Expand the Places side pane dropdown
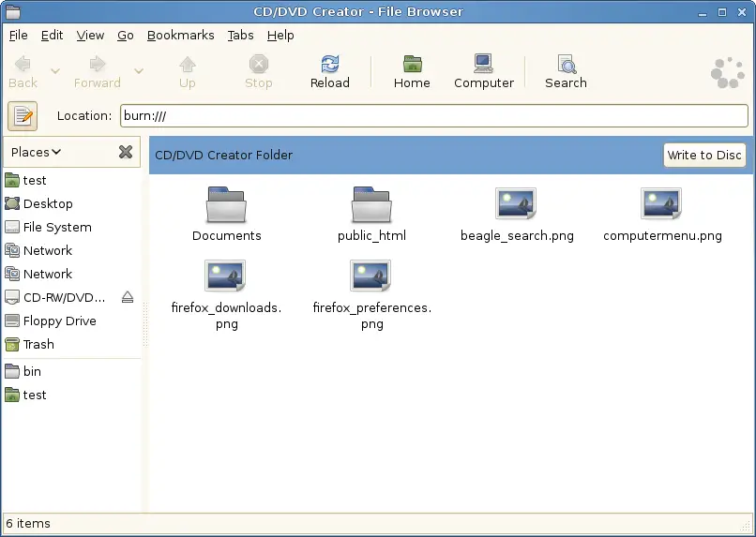This screenshot has height=537, width=756. [x=37, y=152]
